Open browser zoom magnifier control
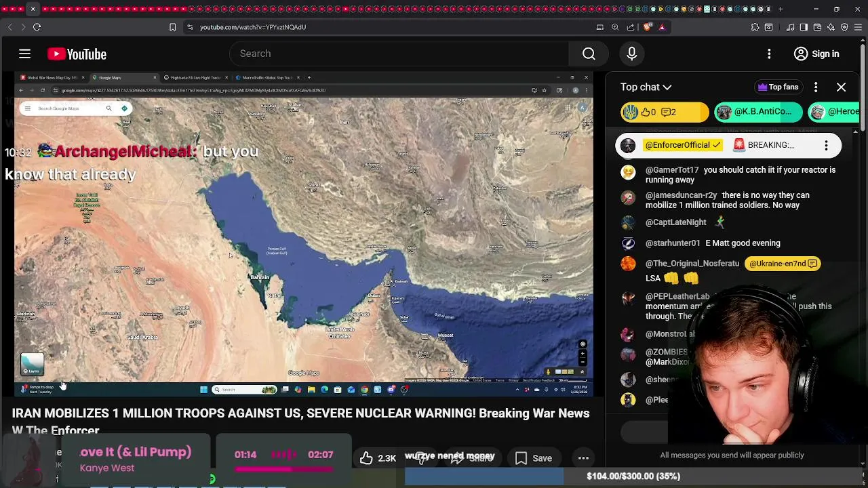868x488 pixels. pyautogui.click(x=615, y=27)
